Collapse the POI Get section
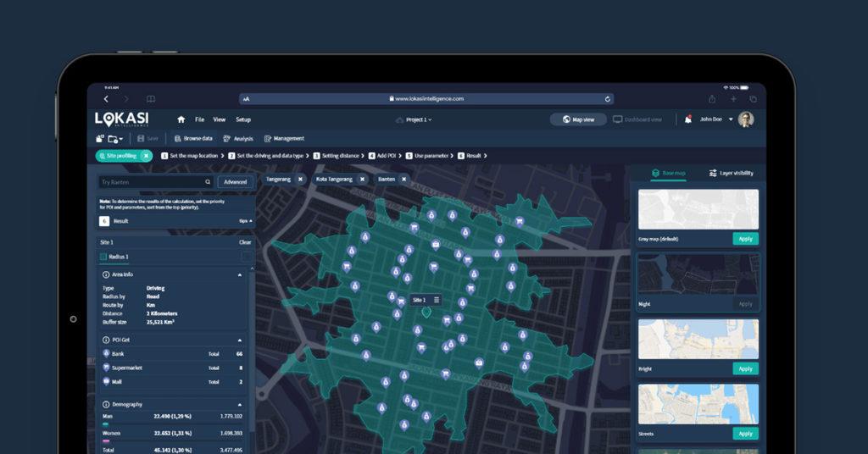The height and width of the screenshot is (454, 868). 240,340
